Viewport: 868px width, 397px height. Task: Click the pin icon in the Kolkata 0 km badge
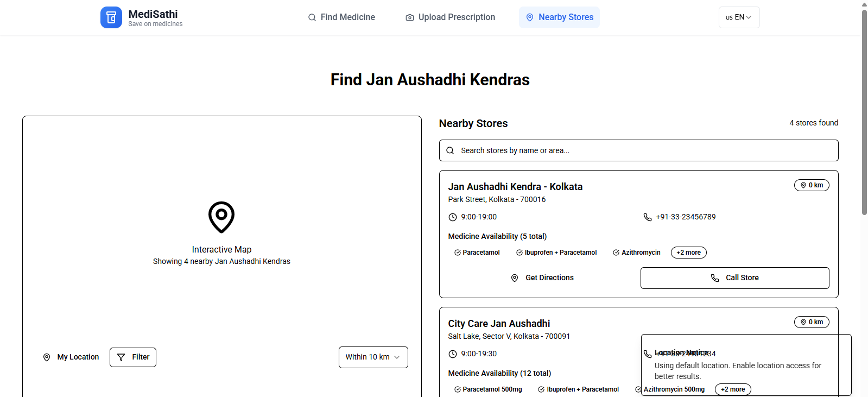(803, 185)
